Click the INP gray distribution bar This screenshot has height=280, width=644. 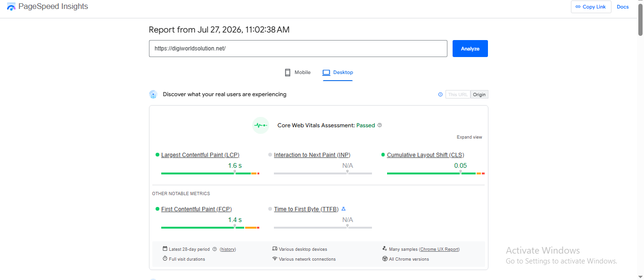tap(323, 173)
